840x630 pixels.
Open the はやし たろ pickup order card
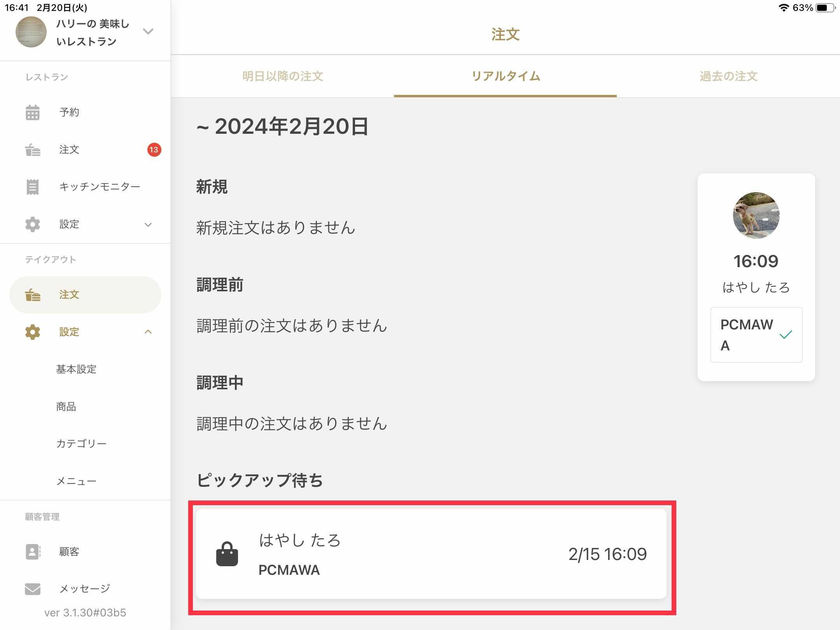431,554
